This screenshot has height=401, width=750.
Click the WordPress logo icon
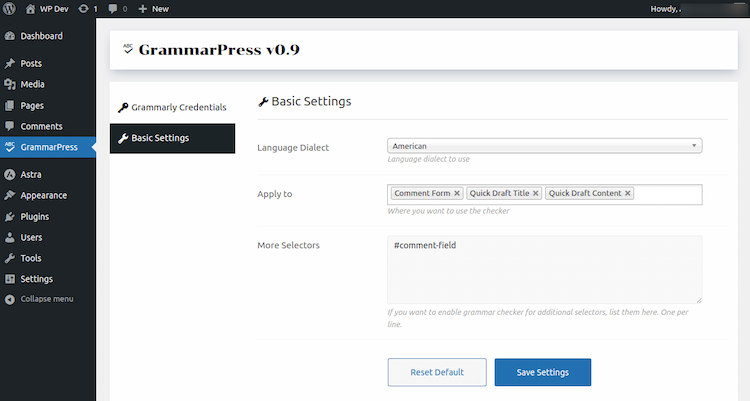[x=9, y=9]
